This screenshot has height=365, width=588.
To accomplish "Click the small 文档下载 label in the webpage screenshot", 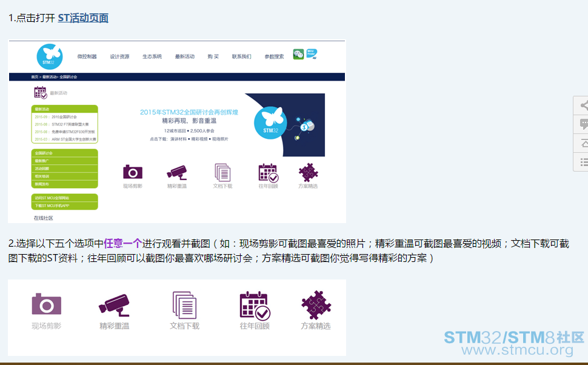I will [x=222, y=186].
